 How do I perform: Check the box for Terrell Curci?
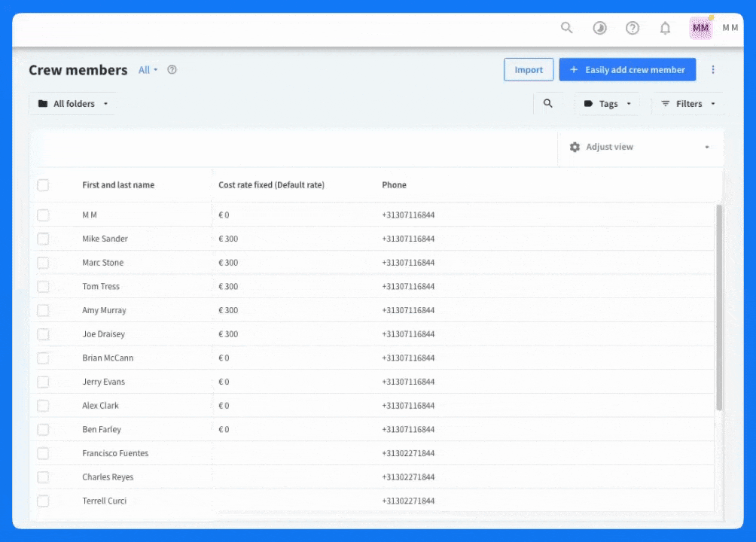click(x=43, y=501)
